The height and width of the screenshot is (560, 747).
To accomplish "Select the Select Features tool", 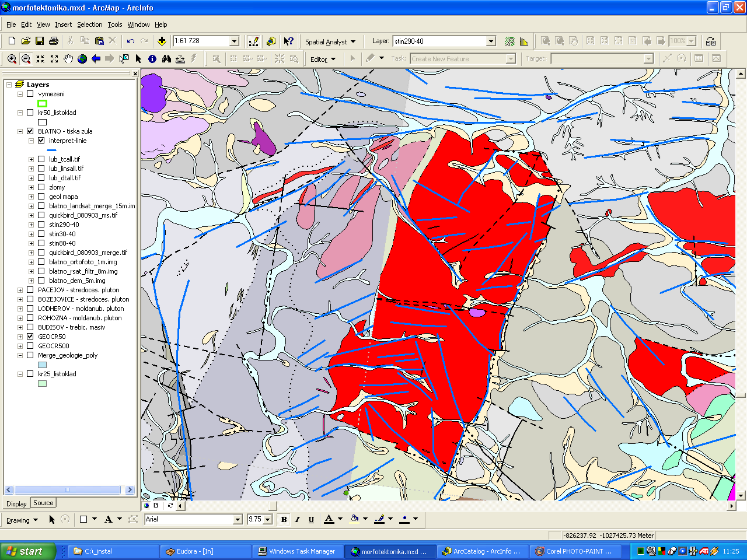I will click(x=124, y=59).
